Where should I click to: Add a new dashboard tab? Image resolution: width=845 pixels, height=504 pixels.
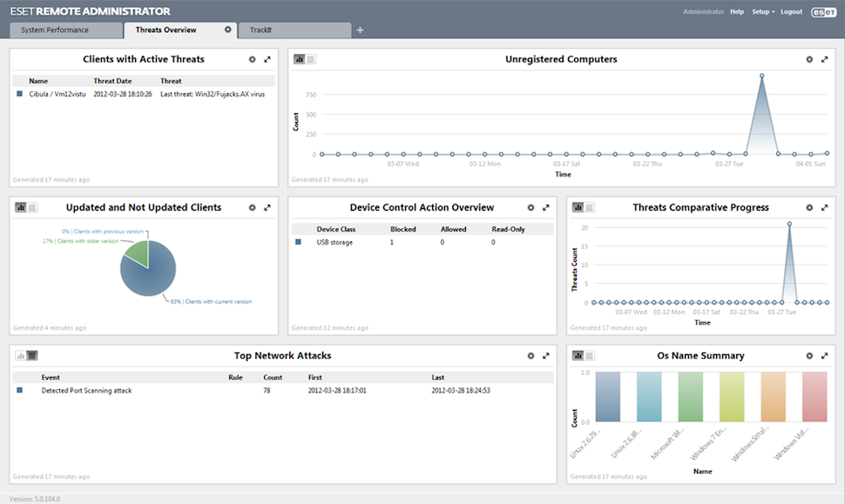[x=360, y=30]
